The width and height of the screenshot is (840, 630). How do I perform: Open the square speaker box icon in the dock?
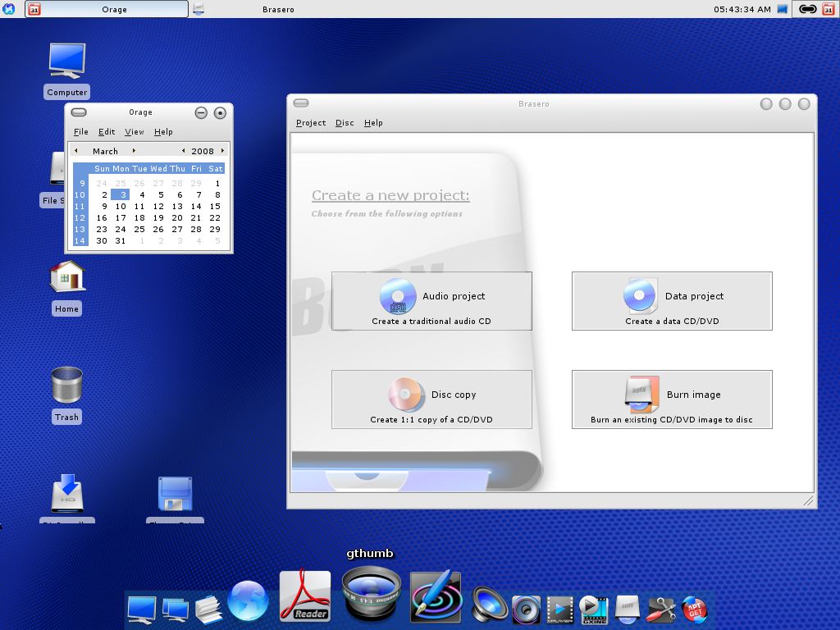pyautogui.click(x=527, y=609)
